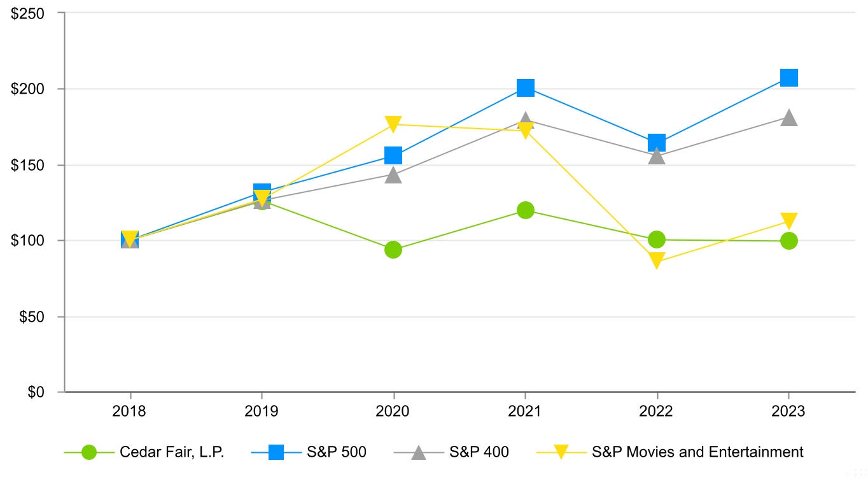The image size is (868, 479).
Task: Click the S&P 500 legend square marker
Action: pos(276,452)
